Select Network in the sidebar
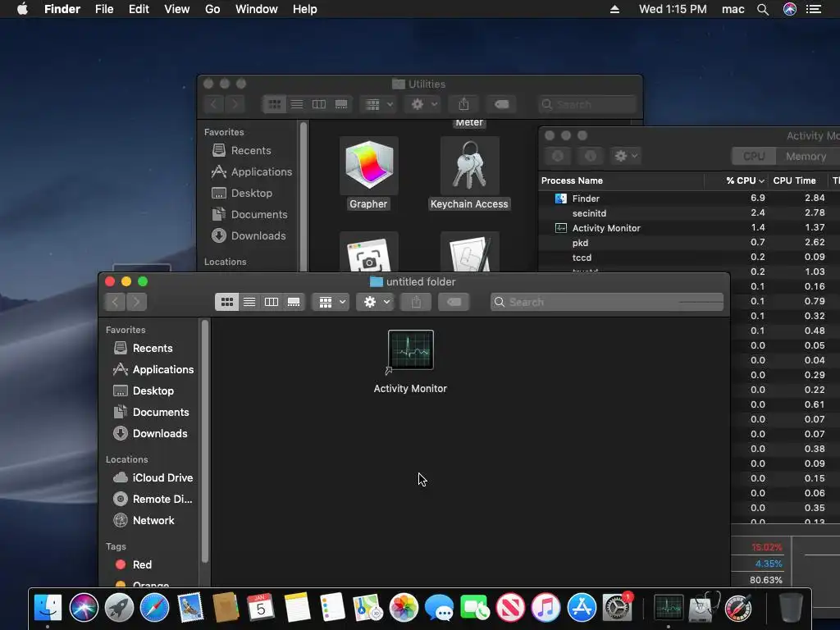This screenshot has height=630, width=840. 144,520
